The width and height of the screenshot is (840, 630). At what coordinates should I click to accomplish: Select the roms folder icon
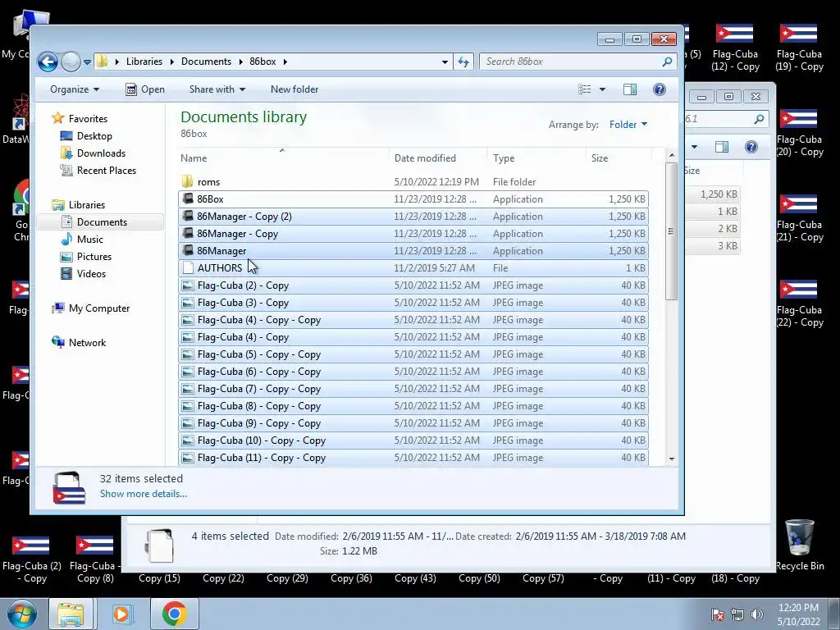(187, 181)
